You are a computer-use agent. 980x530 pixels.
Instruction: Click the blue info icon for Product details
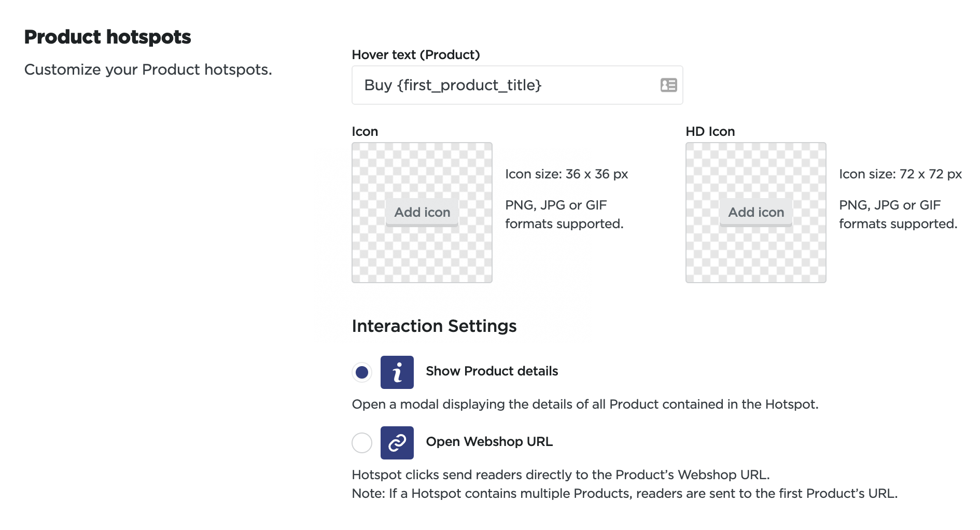click(397, 372)
